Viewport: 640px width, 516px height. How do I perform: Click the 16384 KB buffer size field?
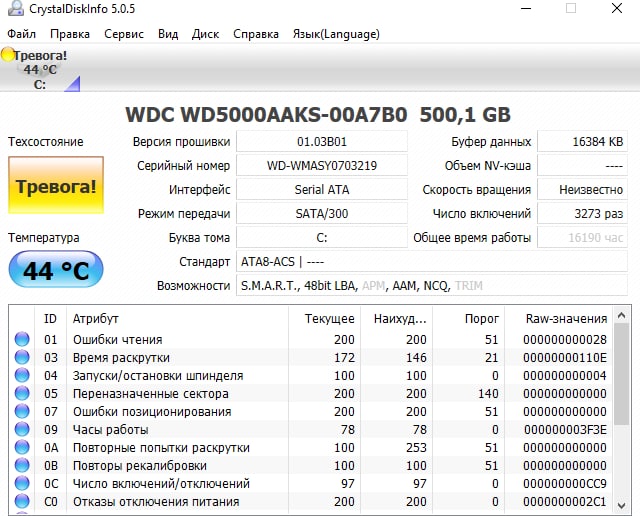pyautogui.click(x=582, y=142)
